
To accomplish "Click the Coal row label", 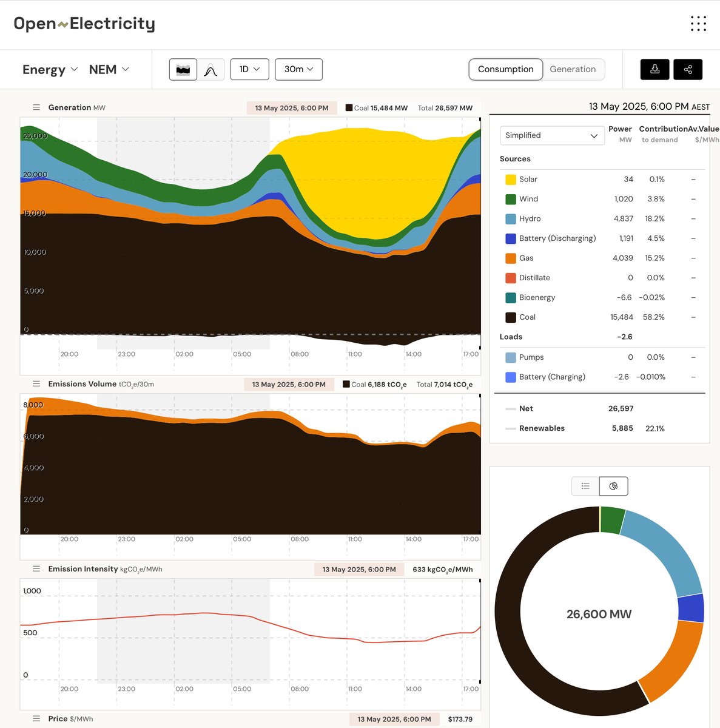I will (x=527, y=317).
